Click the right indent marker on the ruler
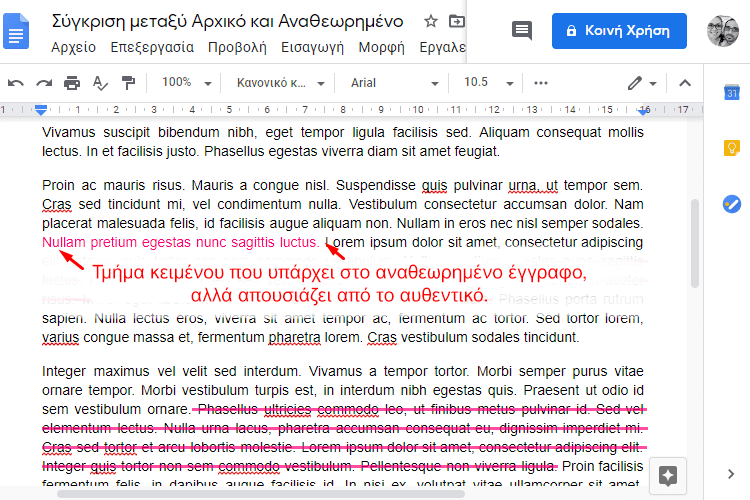 click(x=644, y=111)
